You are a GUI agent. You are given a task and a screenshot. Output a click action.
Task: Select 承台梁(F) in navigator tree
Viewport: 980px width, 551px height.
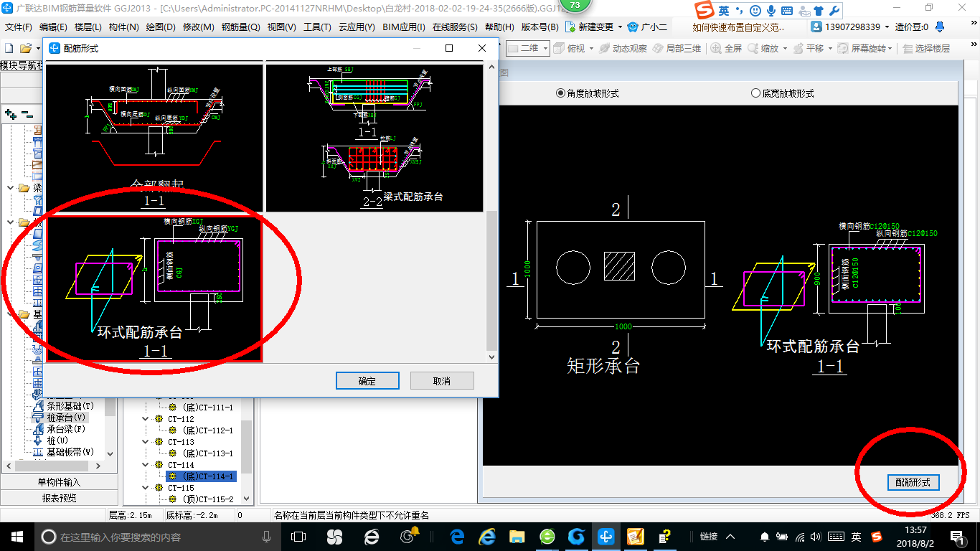(67, 429)
